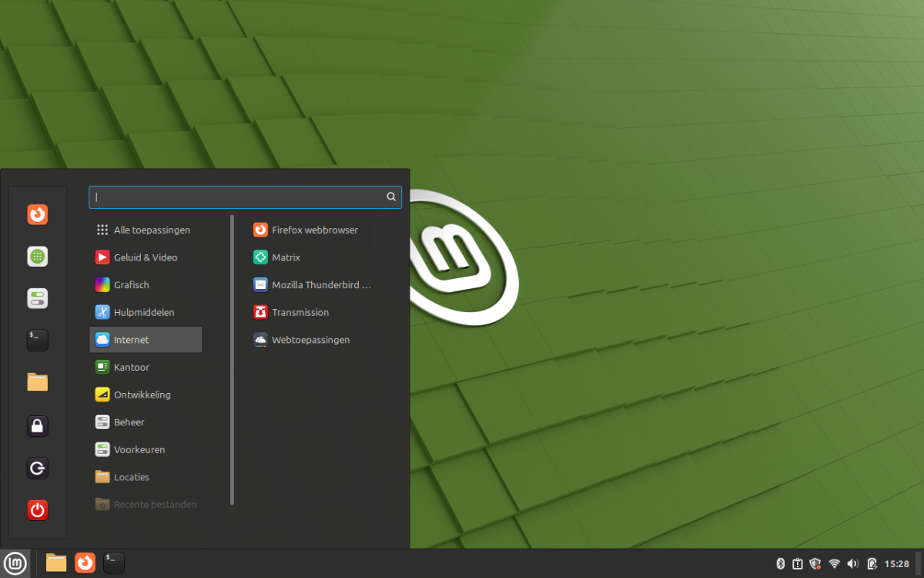The width and height of the screenshot is (924, 578).
Task: Open the Files folder icon in sidebar
Action: pyautogui.click(x=37, y=382)
